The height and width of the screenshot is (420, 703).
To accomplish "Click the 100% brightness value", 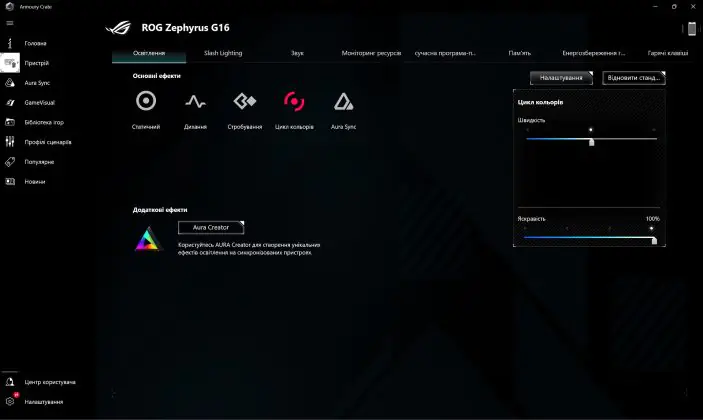I will [x=652, y=219].
